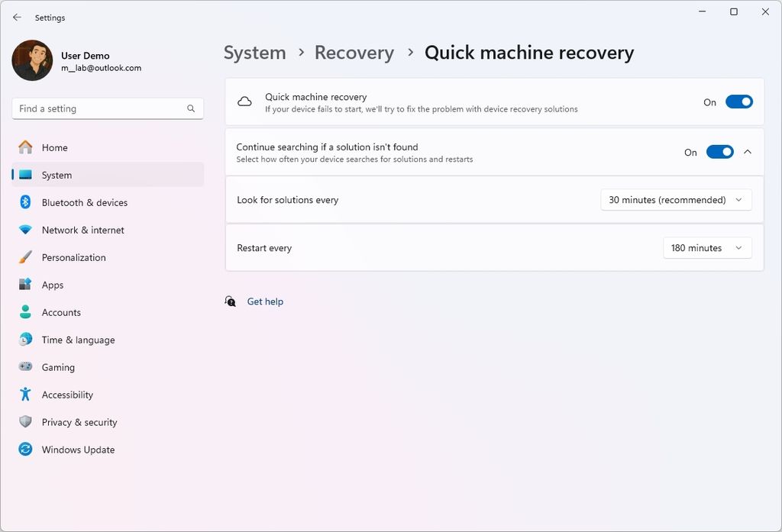Open Time & language via the clock icon
This screenshot has height=532, width=782.
click(x=24, y=340)
